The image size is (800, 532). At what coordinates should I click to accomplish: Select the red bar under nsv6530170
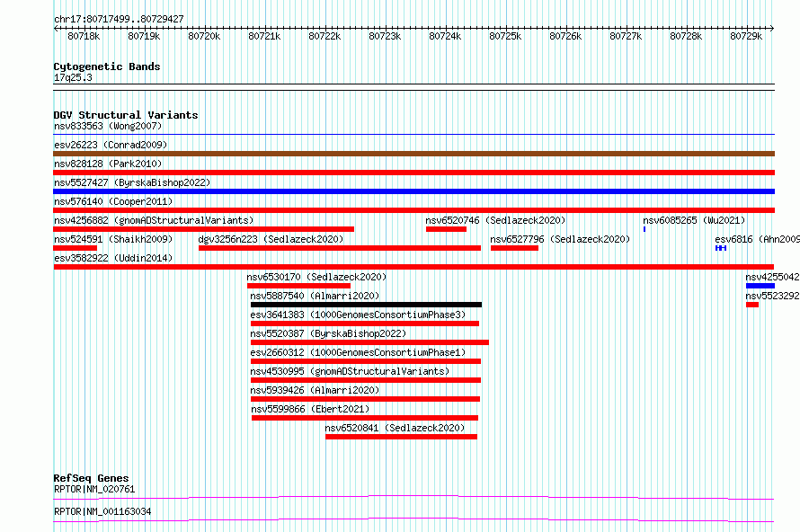[298, 286]
